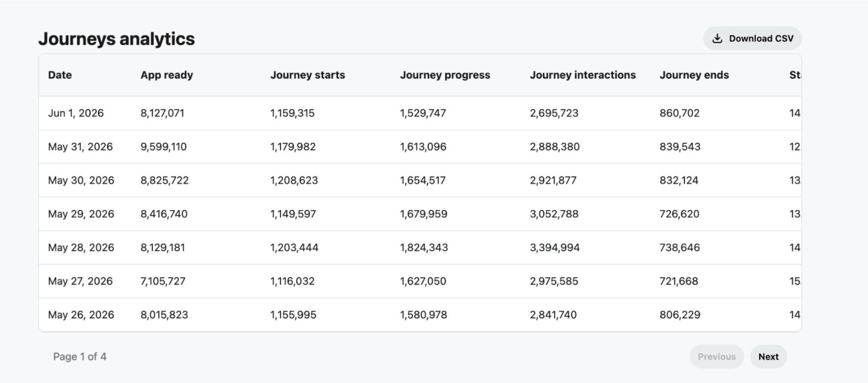Select the App ready column header
This screenshot has width=868, height=383.
pos(167,75)
